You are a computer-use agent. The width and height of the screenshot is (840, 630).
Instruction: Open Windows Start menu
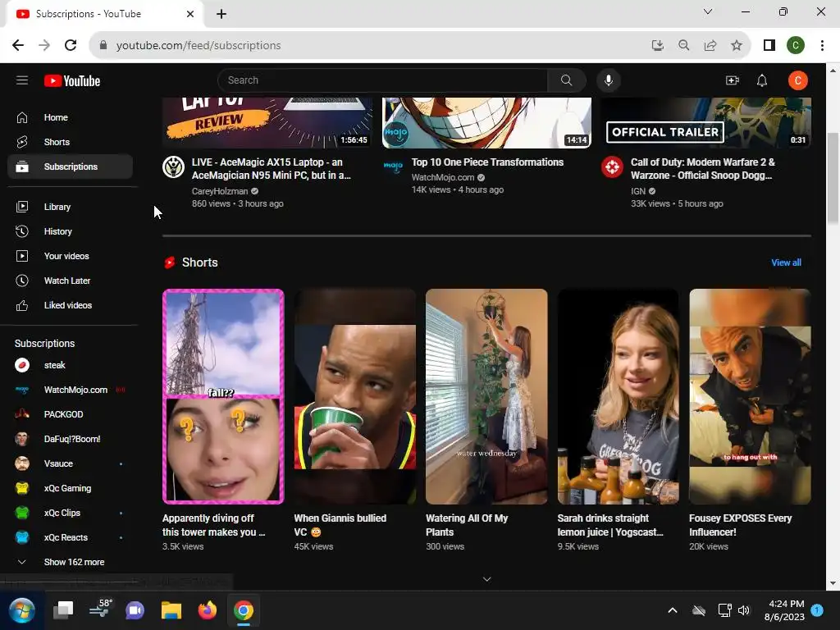click(22, 610)
